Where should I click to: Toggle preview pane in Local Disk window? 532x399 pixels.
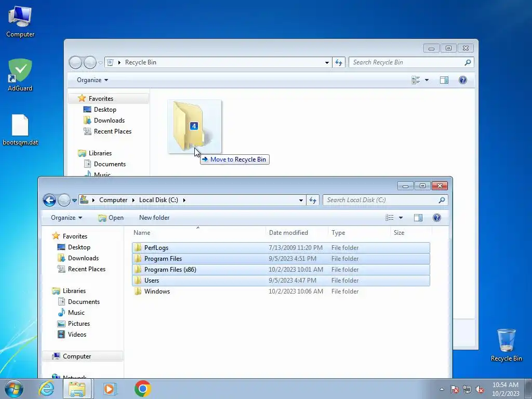point(418,218)
